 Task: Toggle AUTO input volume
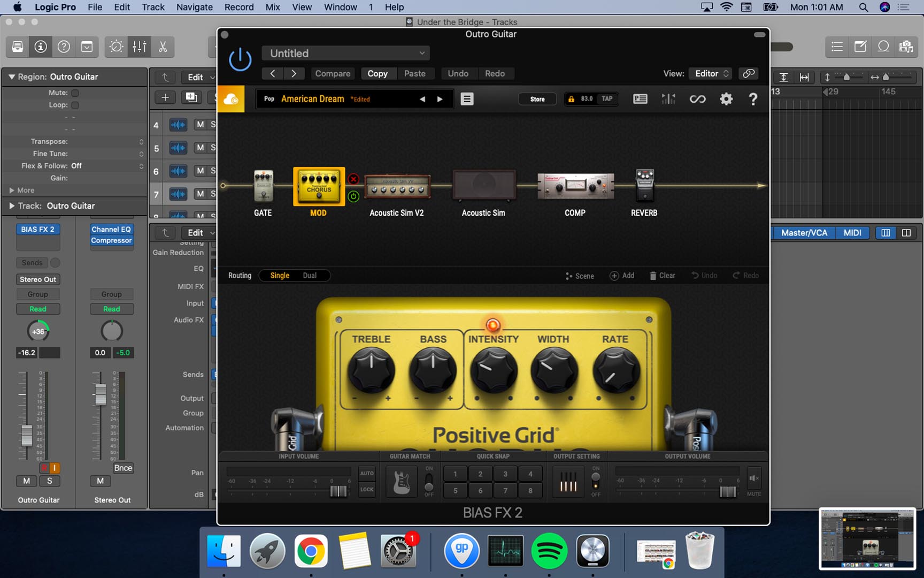(367, 474)
